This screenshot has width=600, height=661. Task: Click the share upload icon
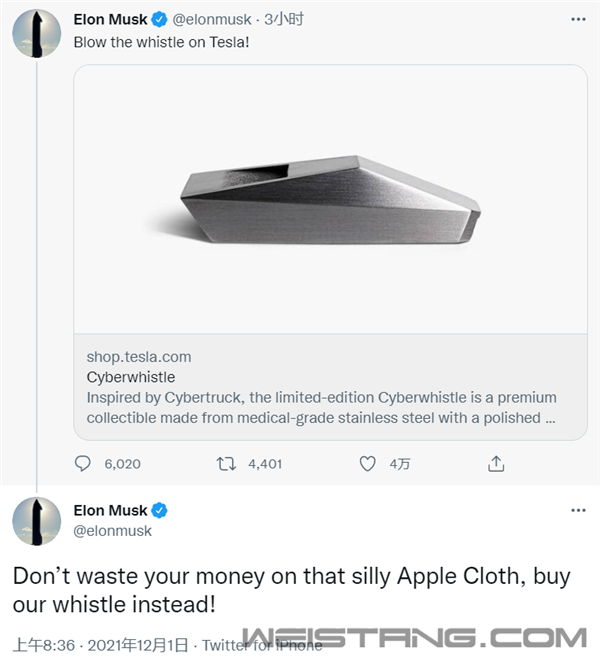click(x=496, y=464)
